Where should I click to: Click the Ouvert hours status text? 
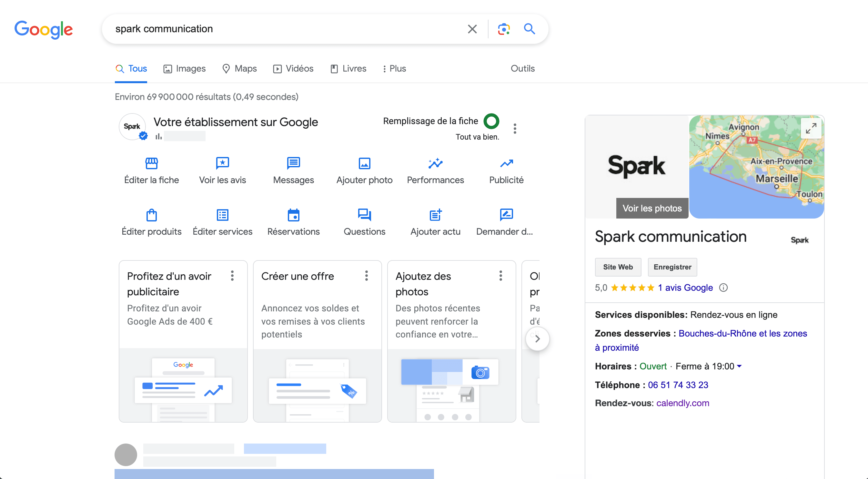(x=653, y=366)
